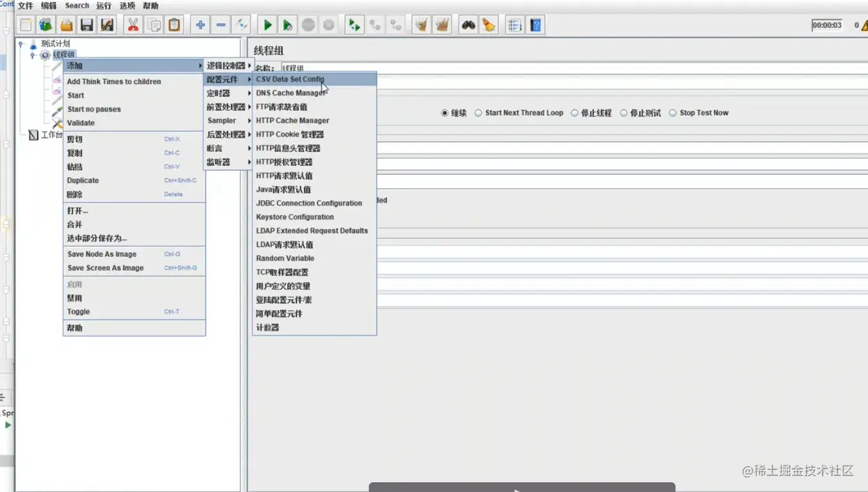Click the Help question-mark toolbar icon
868x492 pixels.
(535, 25)
